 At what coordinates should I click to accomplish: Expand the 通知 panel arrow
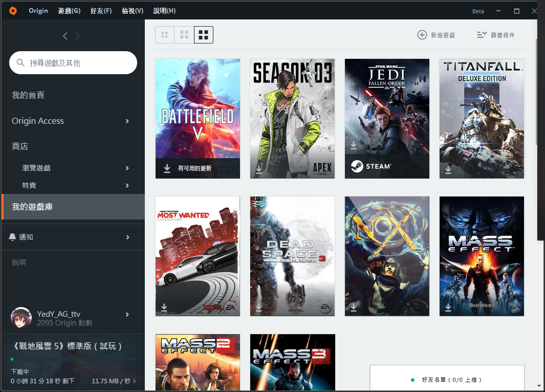(127, 237)
